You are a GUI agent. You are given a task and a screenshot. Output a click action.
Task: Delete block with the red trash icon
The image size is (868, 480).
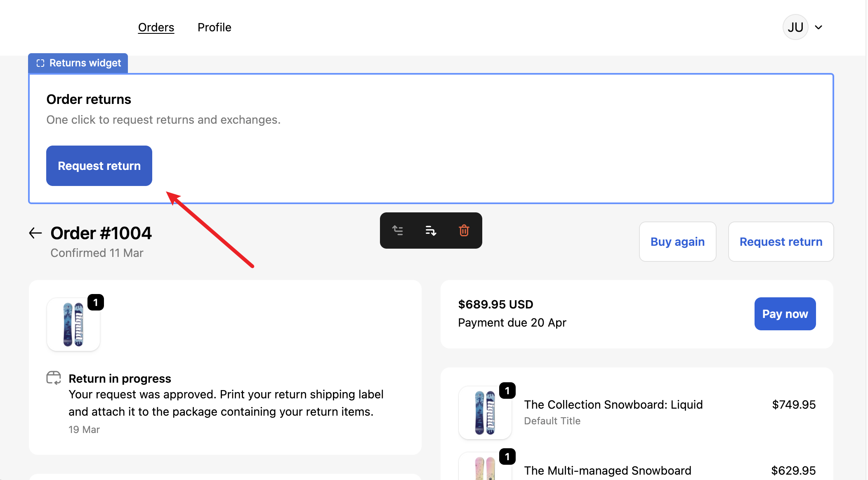464,231
